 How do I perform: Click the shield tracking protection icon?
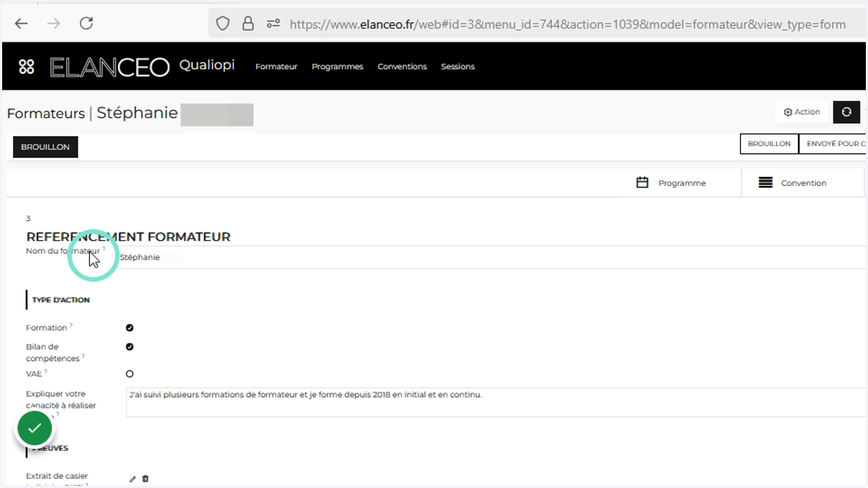(x=223, y=24)
